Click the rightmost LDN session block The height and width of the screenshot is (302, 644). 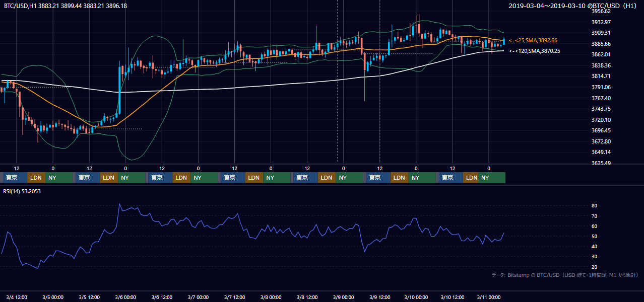471,178
